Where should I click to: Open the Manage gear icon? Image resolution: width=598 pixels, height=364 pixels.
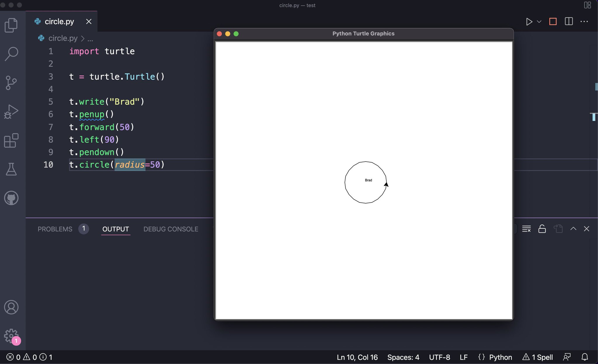click(11, 336)
